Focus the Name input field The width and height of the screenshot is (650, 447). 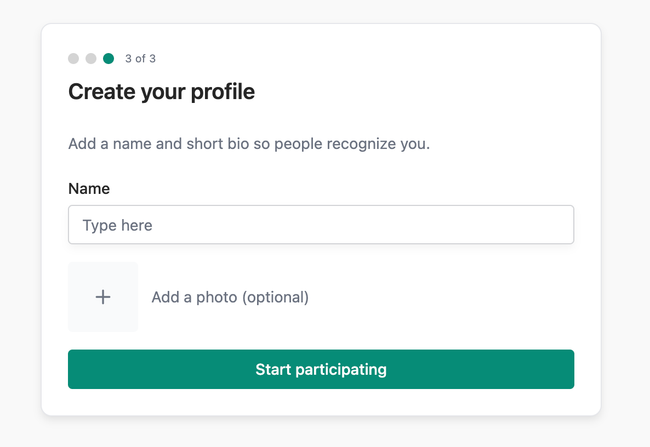(x=320, y=225)
